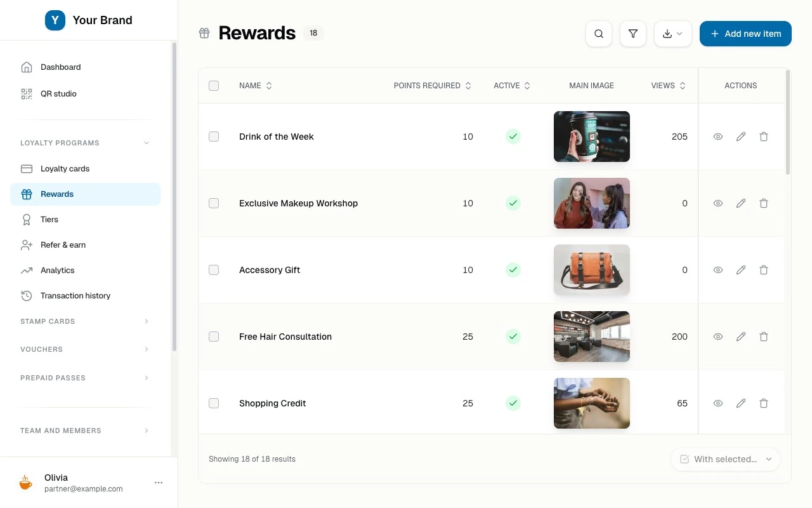The width and height of the screenshot is (812, 508).
Task: Open the download export dropdown
Action: (x=673, y=34)
